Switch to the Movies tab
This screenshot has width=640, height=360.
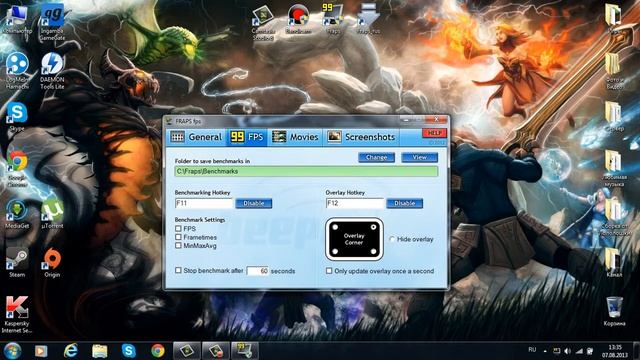295,137
